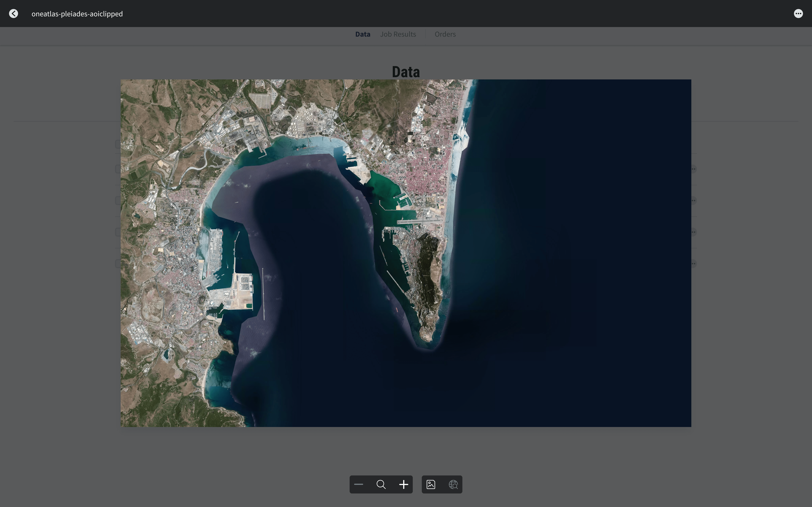Click the minus zoom control in the toolbar
Viewport: 812px width, 507px height.
click(x=358, y=484)
